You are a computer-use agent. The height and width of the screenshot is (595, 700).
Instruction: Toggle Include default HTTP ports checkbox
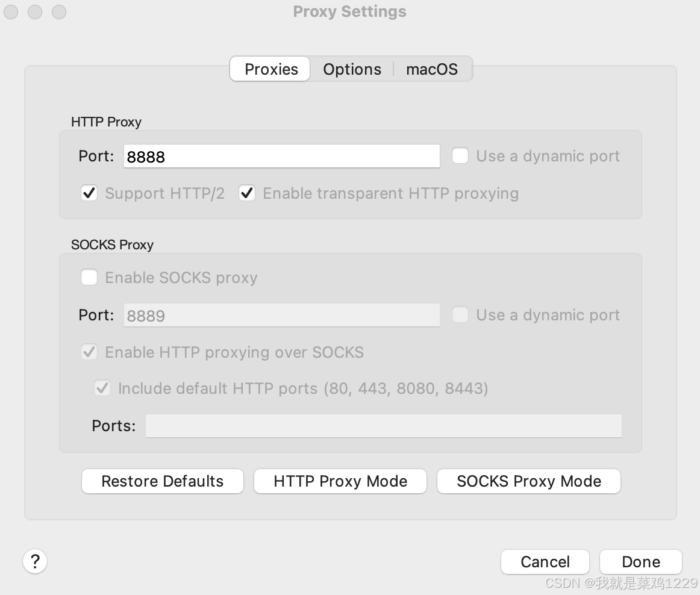102,388
